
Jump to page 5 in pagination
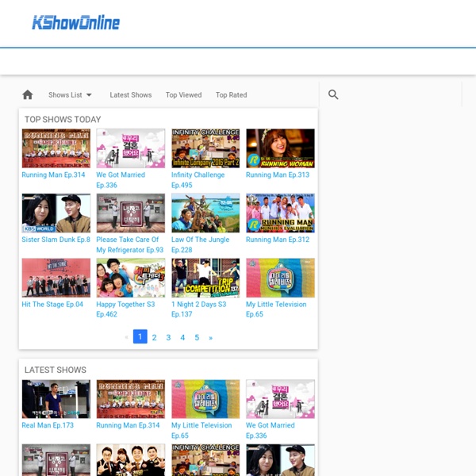point(197,337)
